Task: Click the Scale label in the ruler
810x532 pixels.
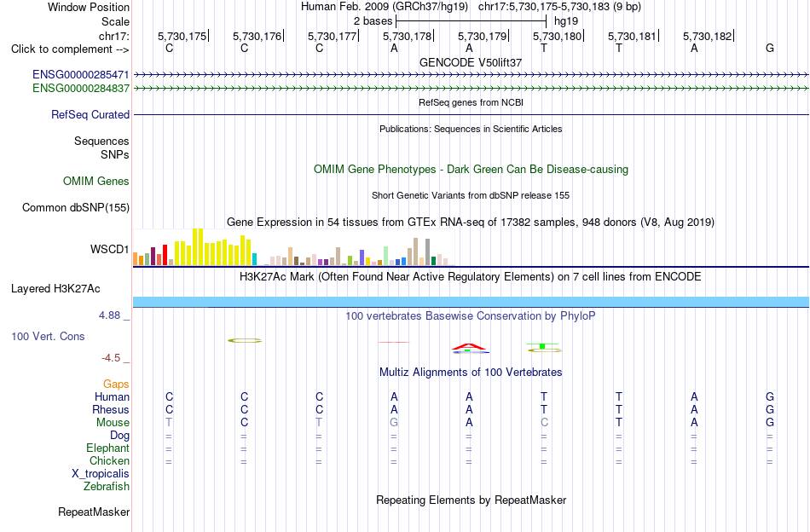Action: [115, 21]
